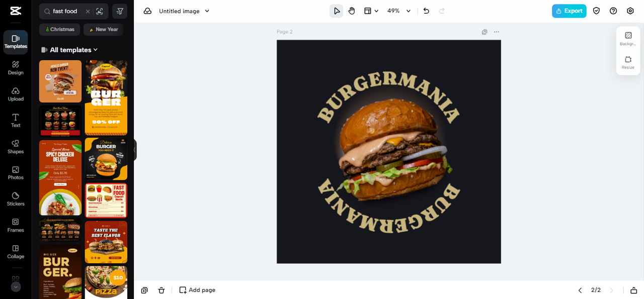Open the Photos panel
644x299 pixels.
pos(16,173)
